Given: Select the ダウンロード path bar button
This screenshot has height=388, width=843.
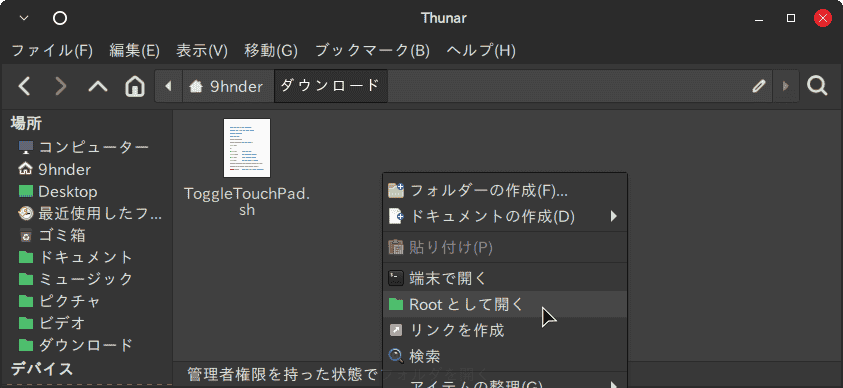Looking at the screenshot, I should point(331,85).
